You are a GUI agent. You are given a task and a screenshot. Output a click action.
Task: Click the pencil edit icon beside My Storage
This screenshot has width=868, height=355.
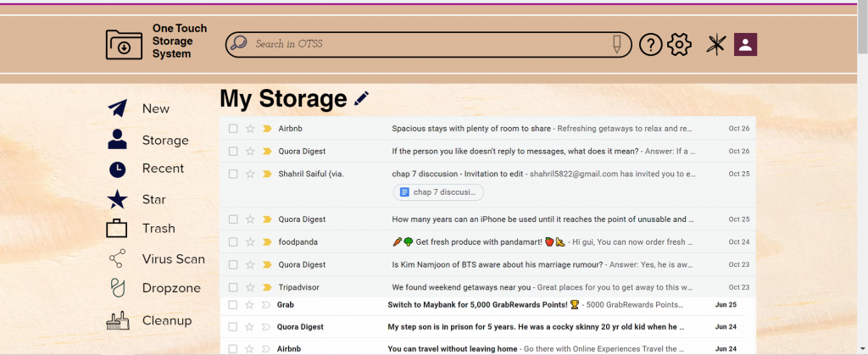point(362,98)
